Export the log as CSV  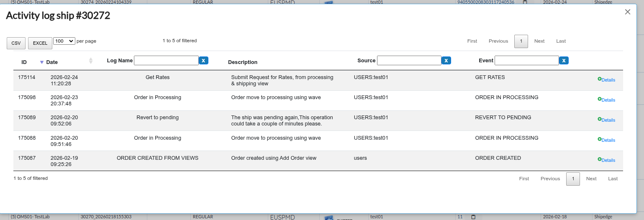click(16, 43)
